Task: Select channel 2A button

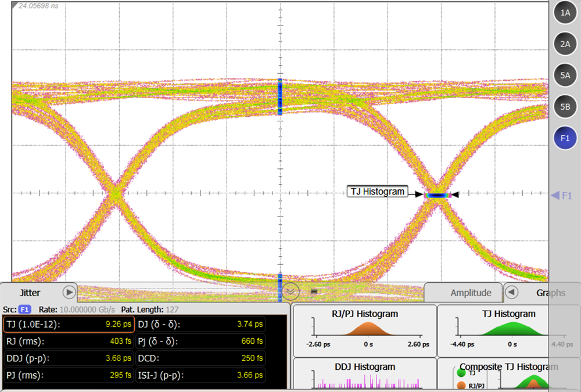Action: (565, 44)
